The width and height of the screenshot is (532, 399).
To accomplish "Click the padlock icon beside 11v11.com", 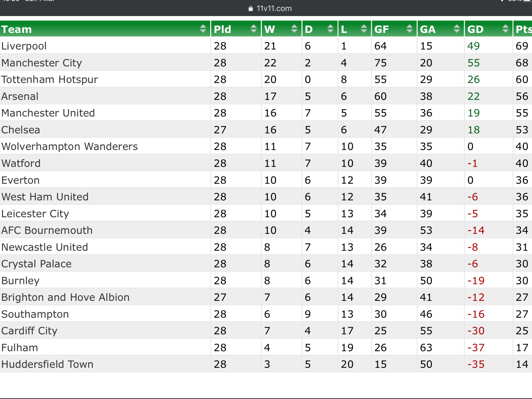I will coord(251,9).
